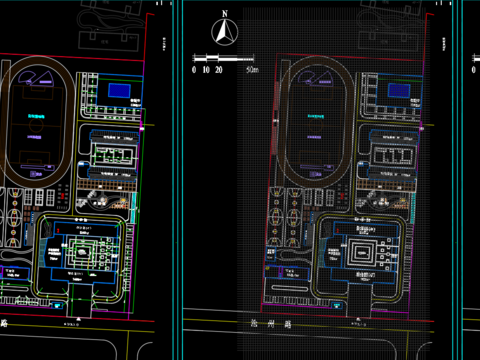Click the cyan vertical sheet border between left and middle plans
480x360 pixels.
coord(178,180)
